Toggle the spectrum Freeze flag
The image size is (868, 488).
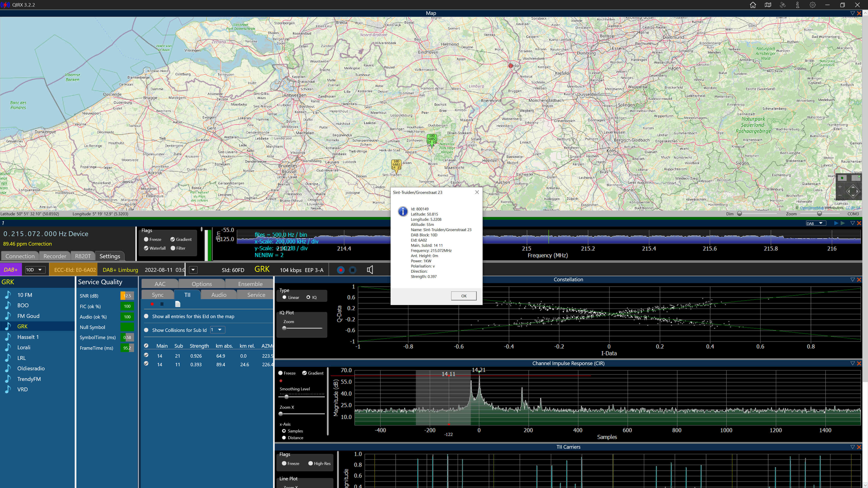(152, 239)
